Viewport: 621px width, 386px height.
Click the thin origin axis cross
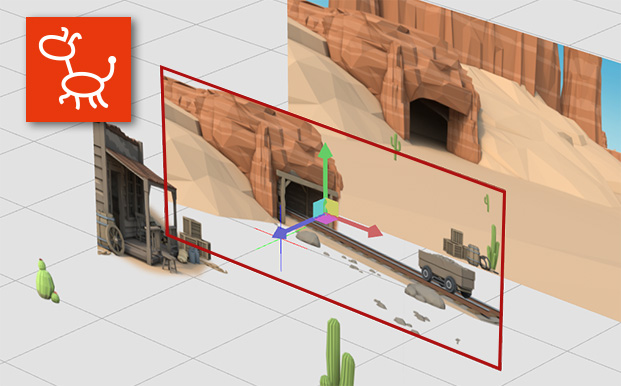pos(281,238)
